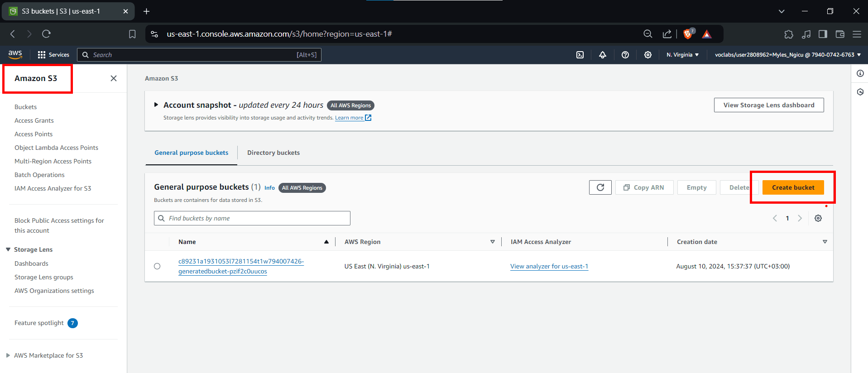
Task: Launch the CloudShell terminal icon
Action: (580, 55)
